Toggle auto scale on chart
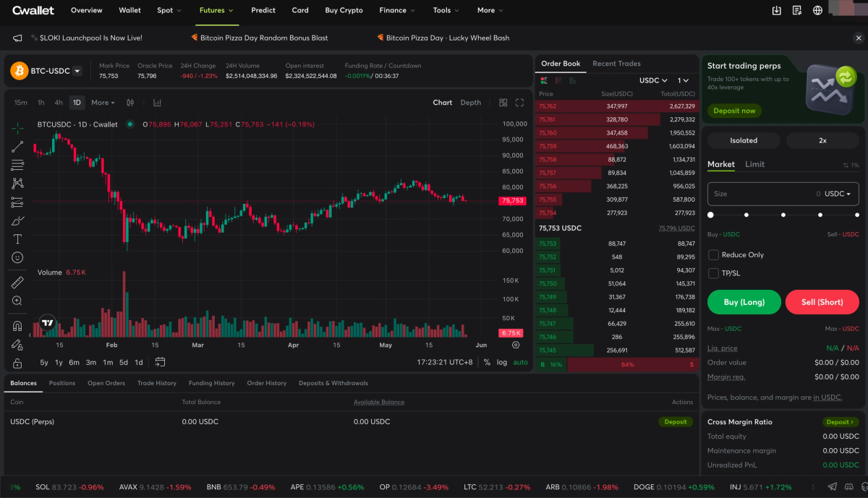The image size is (868, 498). click(x=520, y=362)
